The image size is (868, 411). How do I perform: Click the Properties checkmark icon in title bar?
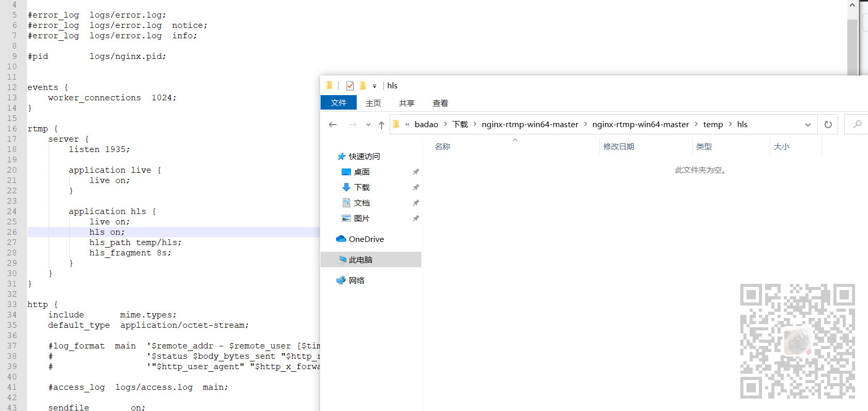click(x=350, y=86)
